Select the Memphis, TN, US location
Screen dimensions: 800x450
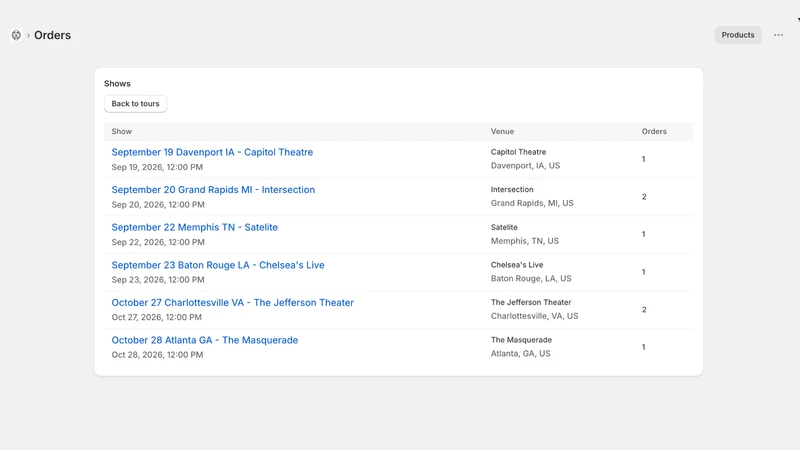[524, 241]
